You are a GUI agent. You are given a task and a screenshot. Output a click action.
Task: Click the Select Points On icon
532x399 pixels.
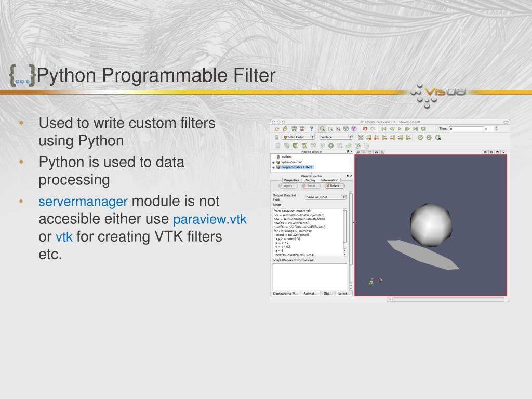point(338,129)
